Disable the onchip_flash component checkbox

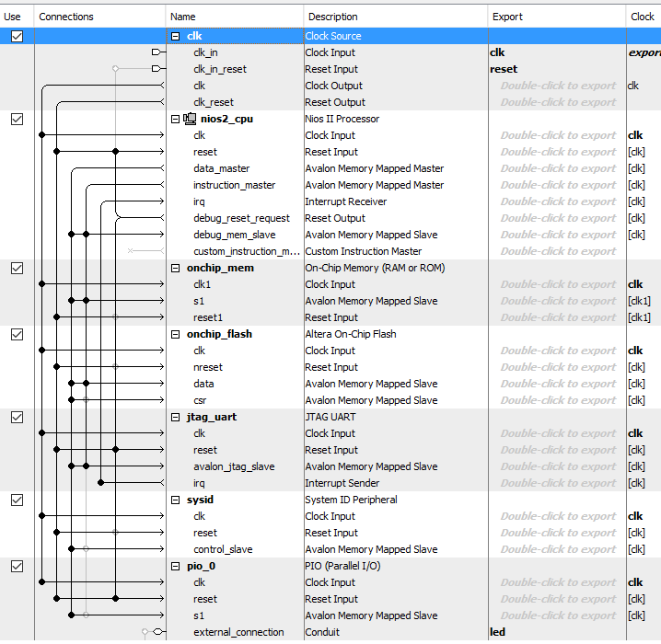17,334
